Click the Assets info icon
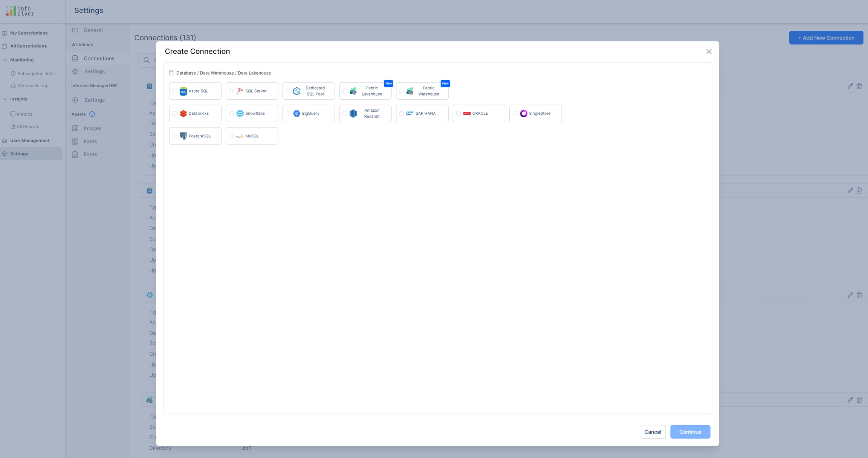The image size is (868, 458). pos(92,114)
